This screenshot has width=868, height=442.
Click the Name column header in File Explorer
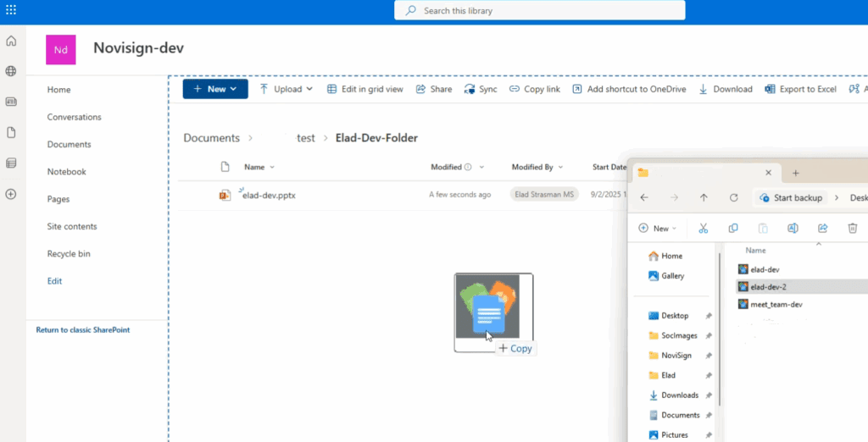point(755,251)
